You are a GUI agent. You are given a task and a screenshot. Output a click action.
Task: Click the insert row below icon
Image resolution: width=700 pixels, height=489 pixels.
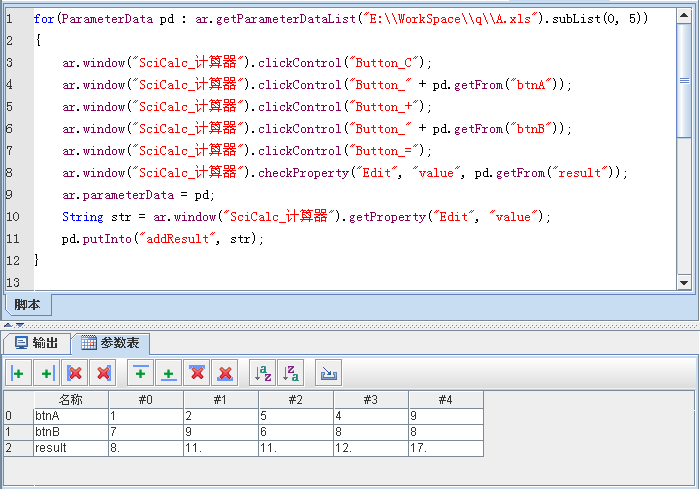[x=170, y=374]
